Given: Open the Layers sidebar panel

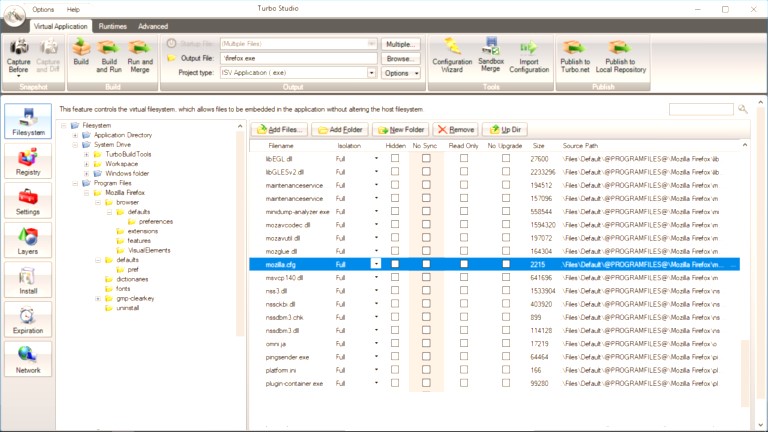Looking at the screenshot, I should 28,240.
